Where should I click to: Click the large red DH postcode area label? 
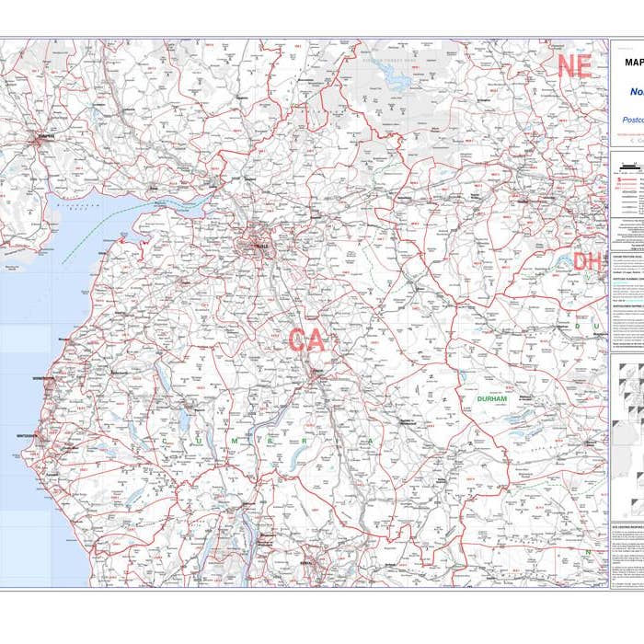point(587,261)
